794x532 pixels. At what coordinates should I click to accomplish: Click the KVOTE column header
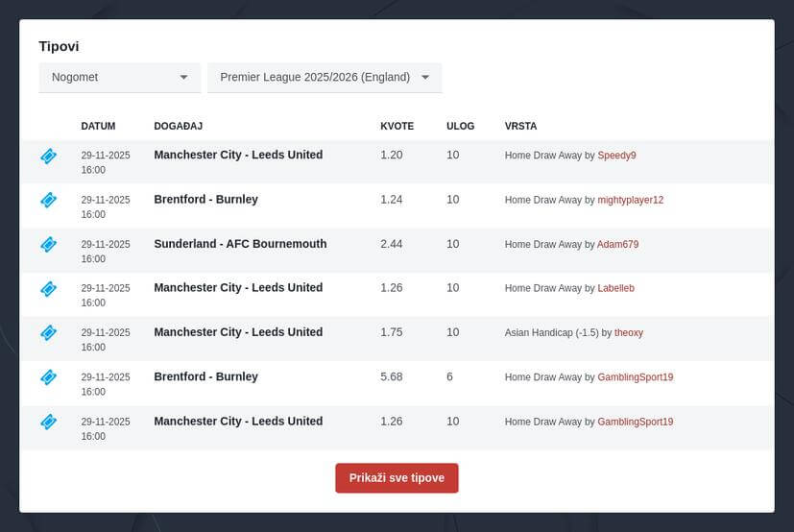pyautogui.click(x=397, y=126)
